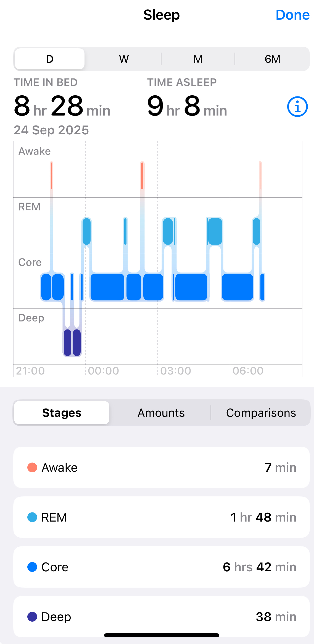Tap the dark purple Deep sleep bar in chart

point(68,342)
